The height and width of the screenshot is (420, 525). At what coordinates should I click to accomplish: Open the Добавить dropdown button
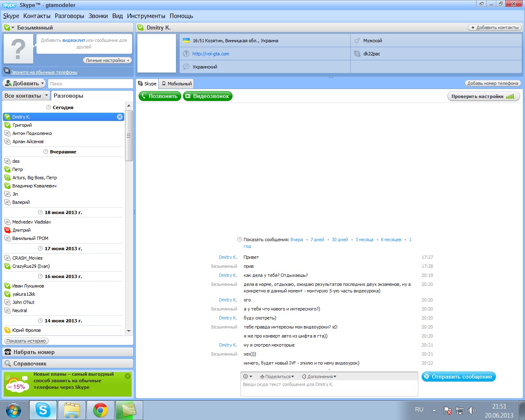[x=25, y=83]
